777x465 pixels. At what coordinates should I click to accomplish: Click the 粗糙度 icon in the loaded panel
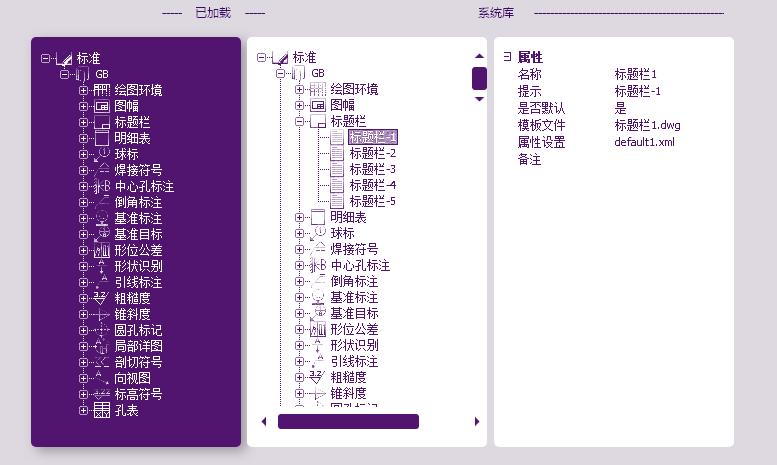click(102, 298)
